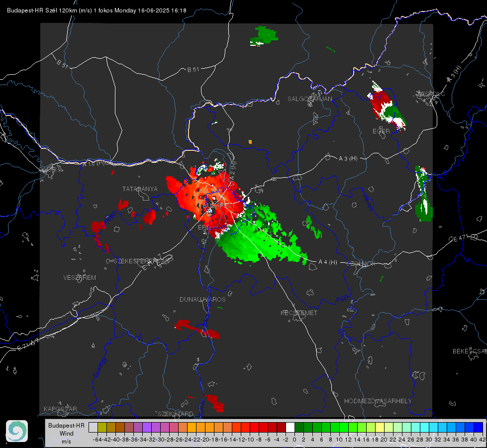Select the TATABANYA city label
Image resolution: width=487 pixels, height=448 pixels.
coord(140,189)
